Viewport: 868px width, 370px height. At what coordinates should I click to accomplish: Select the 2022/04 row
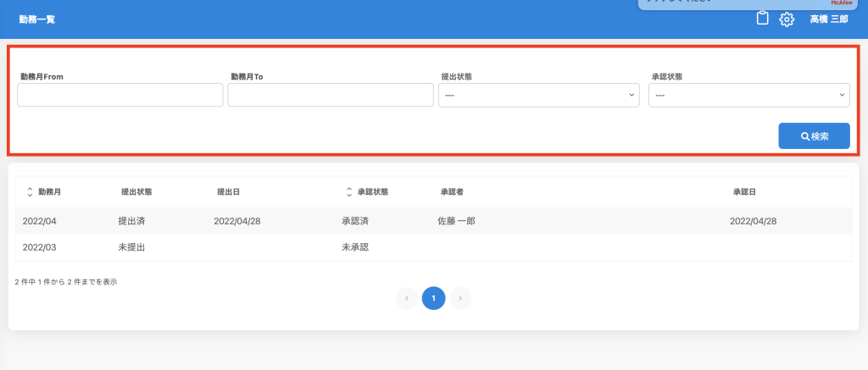pos(39,221)
